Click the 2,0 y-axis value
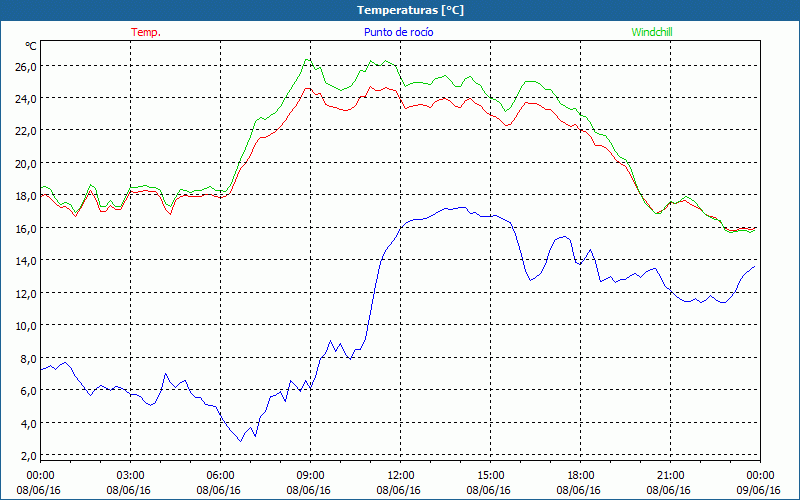 pos(29,456)
